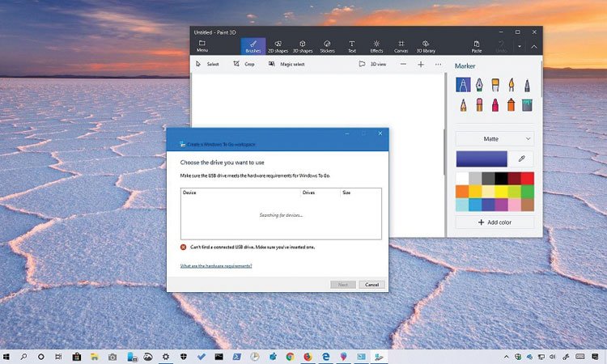The image size is (607, 364).
Task: Click the Cancel button in dialog
Action: click(371, 285)
